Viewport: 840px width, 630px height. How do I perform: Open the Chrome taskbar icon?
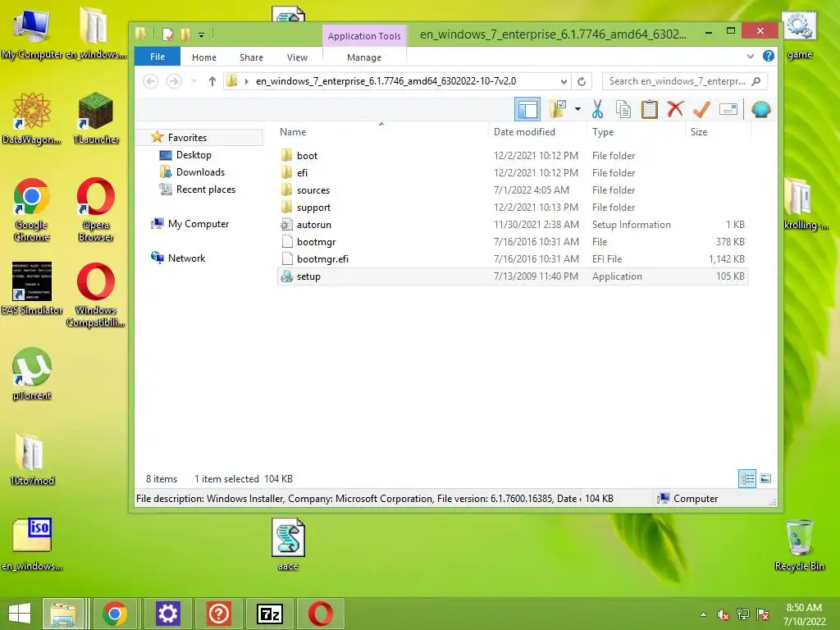(x=115, y=614)
